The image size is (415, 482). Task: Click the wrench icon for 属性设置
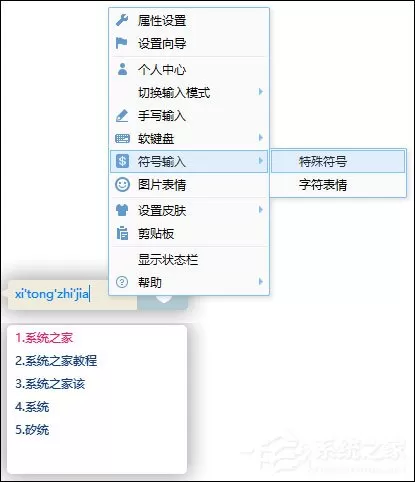point(122,20)
